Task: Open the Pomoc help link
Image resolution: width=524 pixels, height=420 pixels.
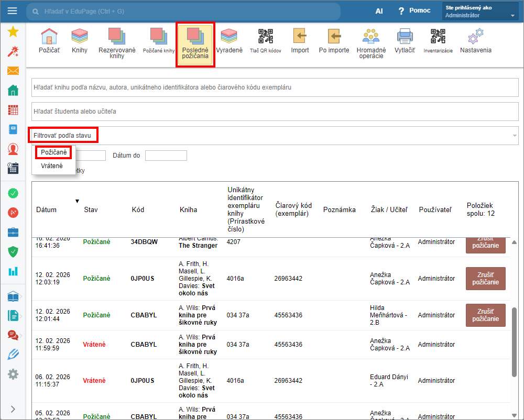Action: [x=414, y=11]
